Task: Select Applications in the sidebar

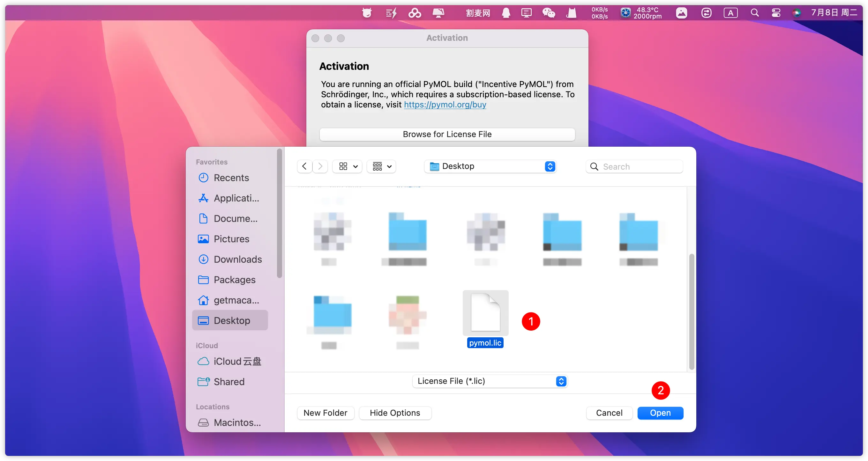Action: tap(236, 198)
